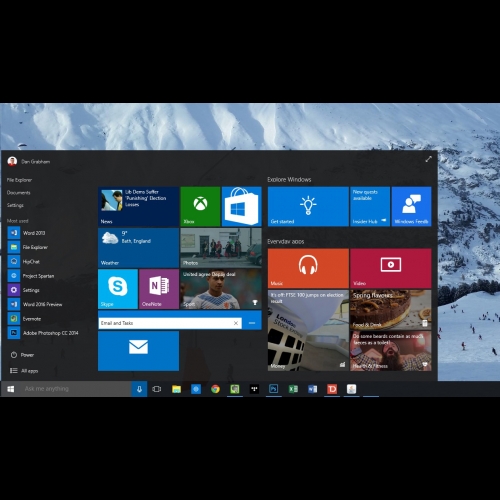The height and width of the screenshot is (500, 500).
Task: Open the Mail envelope tile
Action: (138, 351)
